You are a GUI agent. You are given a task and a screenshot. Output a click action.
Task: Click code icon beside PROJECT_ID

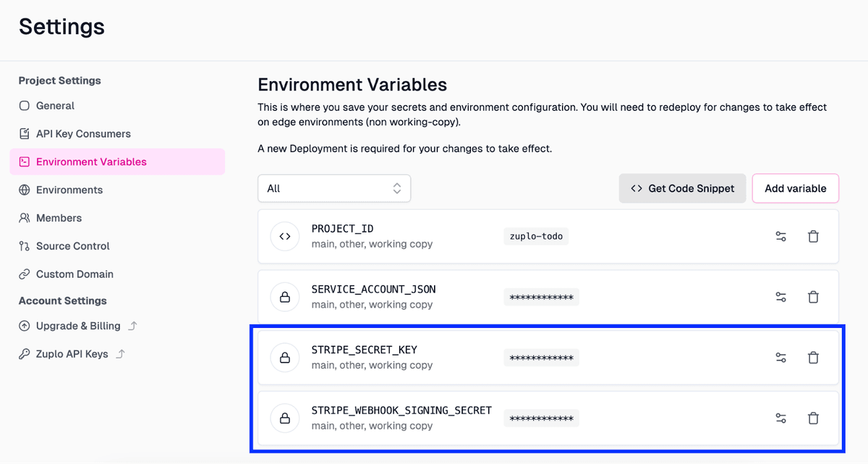285,237
